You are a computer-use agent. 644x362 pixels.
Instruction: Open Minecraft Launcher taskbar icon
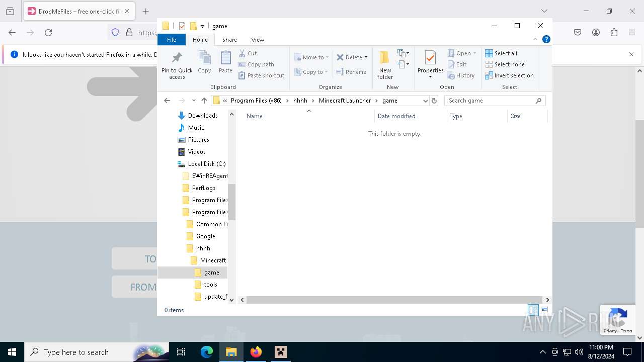280,352
